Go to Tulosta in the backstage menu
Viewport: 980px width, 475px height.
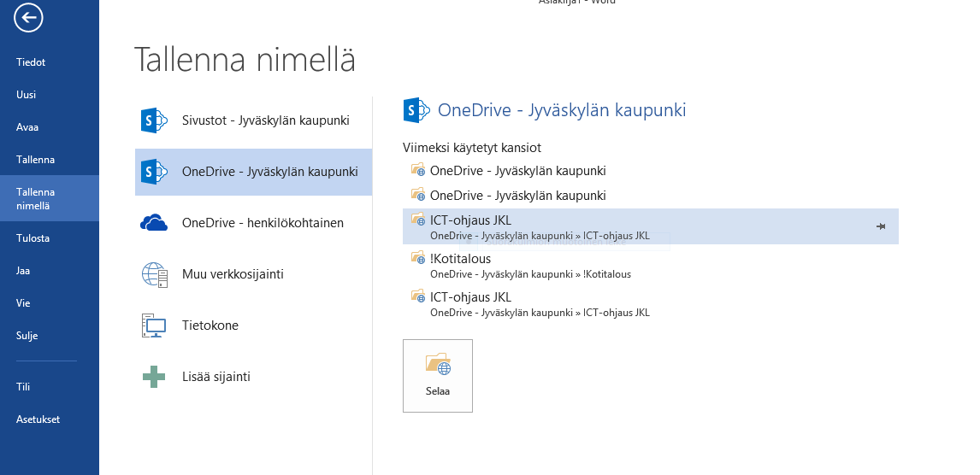click(x=32, y=238)
